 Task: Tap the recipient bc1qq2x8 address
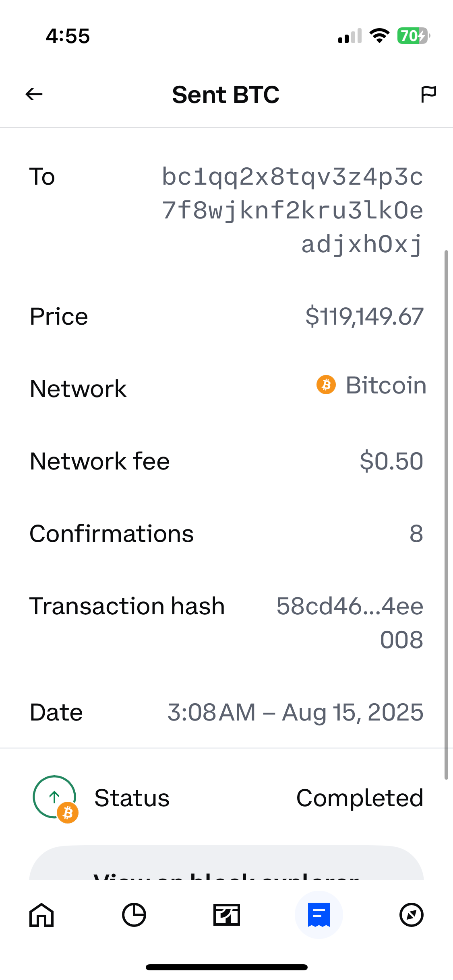point(292,210)
